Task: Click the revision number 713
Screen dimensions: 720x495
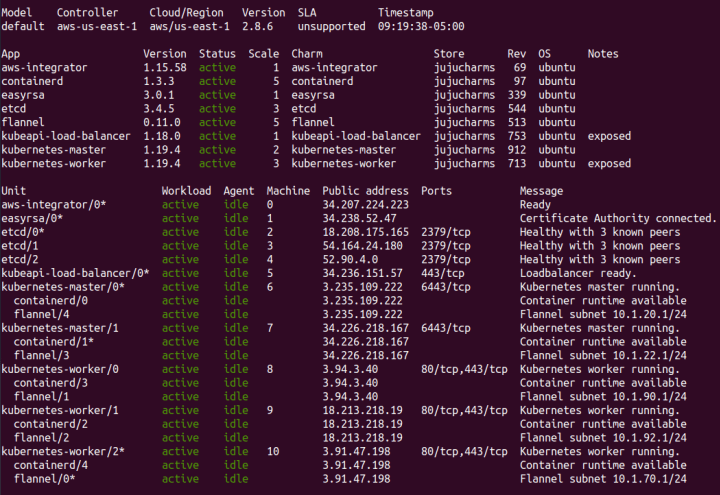Action: [x=517, y=164]
